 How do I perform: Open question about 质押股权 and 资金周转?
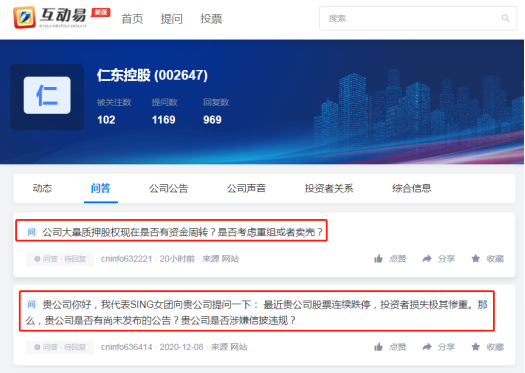182,232
